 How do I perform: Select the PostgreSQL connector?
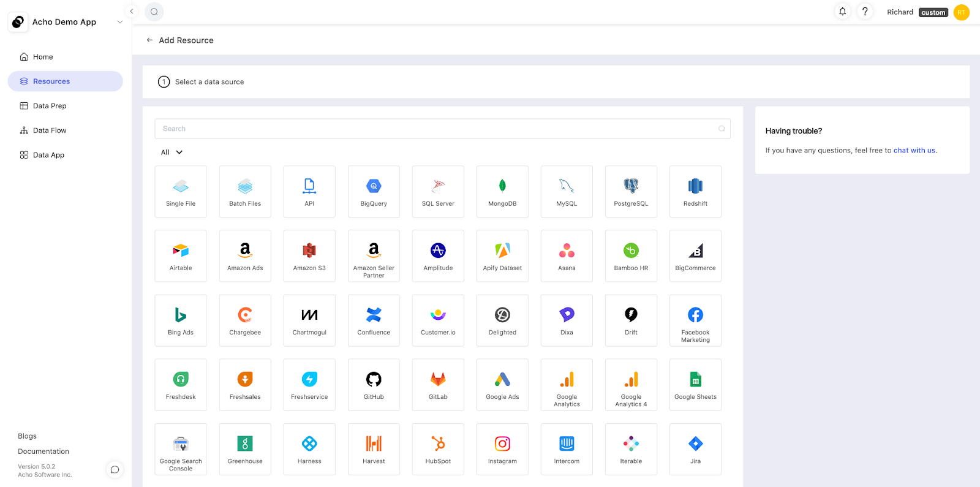[x=631, y=192]
